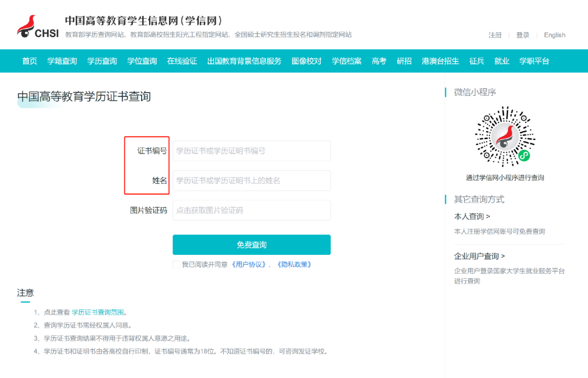
Task: Click the site title 中国高等教育学生信息网
Action: tap(144, 21)
